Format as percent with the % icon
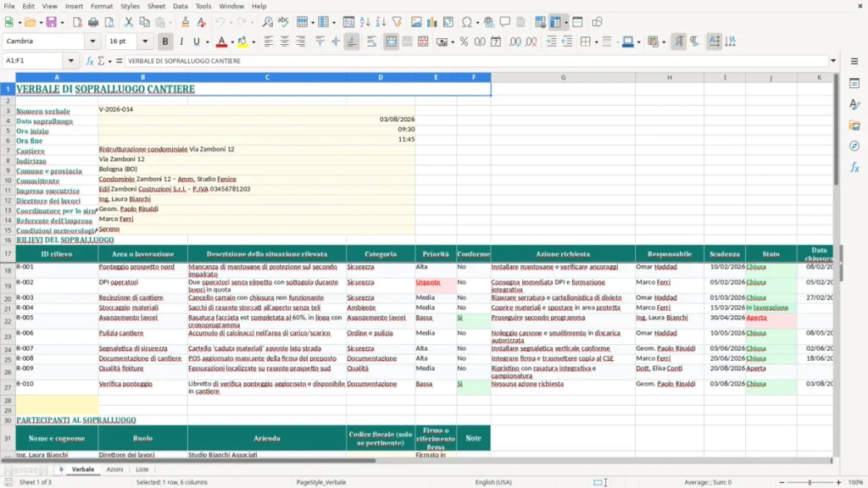Screen dimensions: 868x488 click(x=464, y=42)
